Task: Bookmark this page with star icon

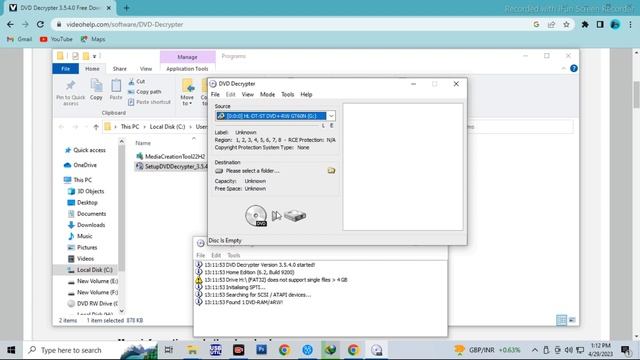Action: [x=566, y=24]
